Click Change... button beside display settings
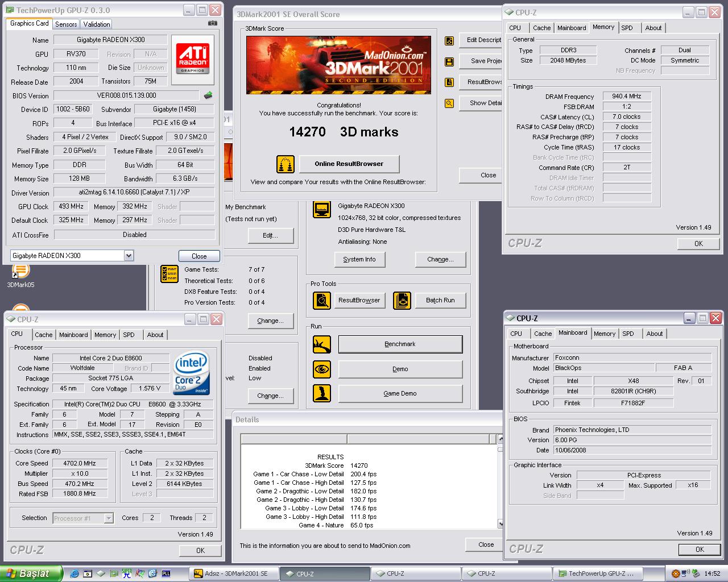 point(441,259)
